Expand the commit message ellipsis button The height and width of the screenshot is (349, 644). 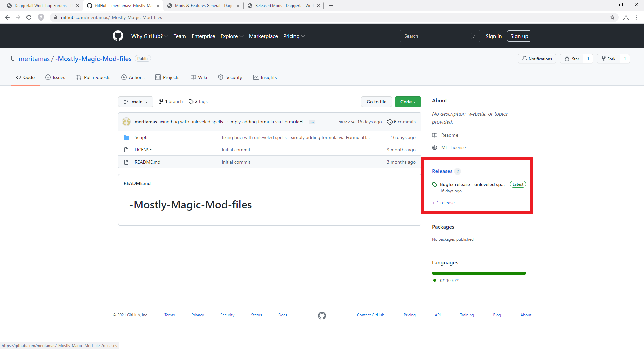312,122
